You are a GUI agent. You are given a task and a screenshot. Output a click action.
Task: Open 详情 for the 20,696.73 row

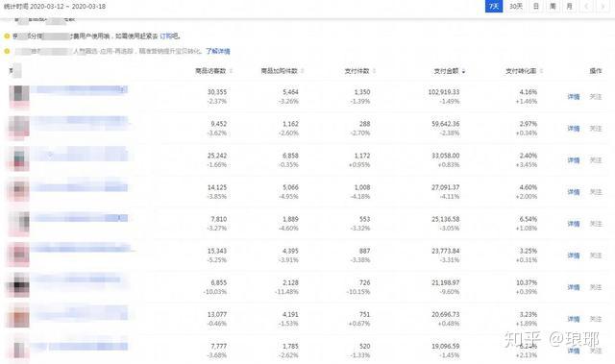tap(574, 319)
